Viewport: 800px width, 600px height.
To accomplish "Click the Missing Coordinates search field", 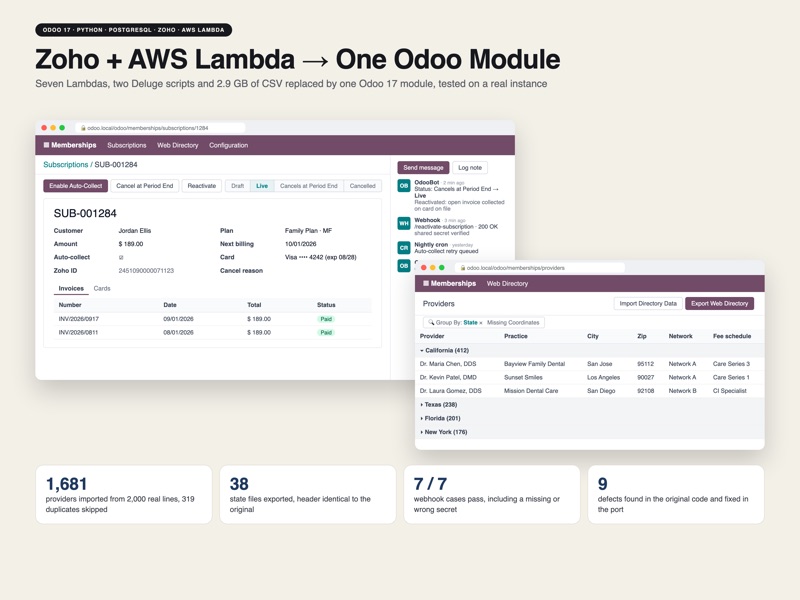I will coord(513,322).
